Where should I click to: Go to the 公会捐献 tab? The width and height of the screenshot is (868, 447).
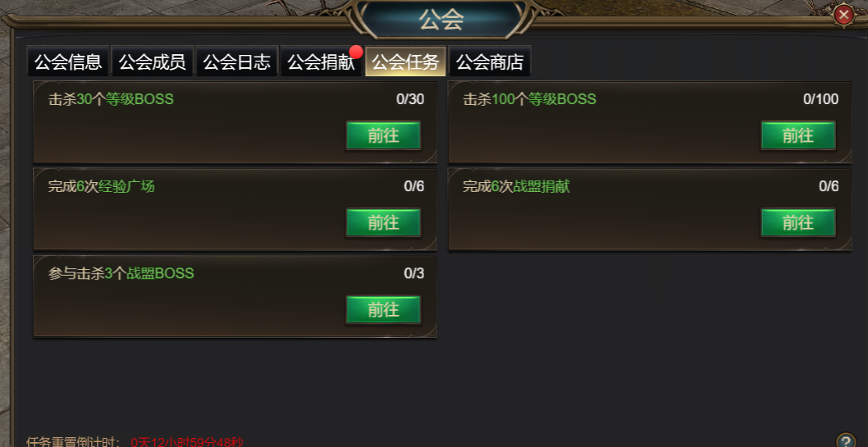point(321,62)
